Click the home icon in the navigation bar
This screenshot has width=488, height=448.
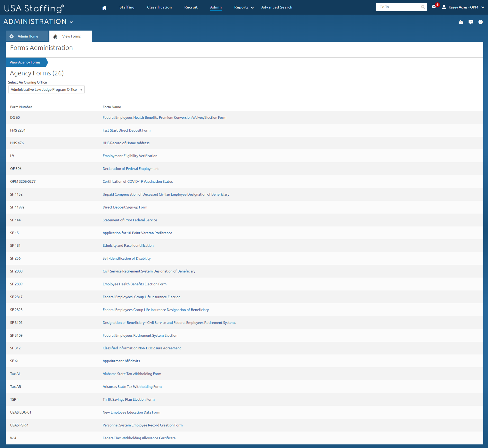[x=104, y=8]
